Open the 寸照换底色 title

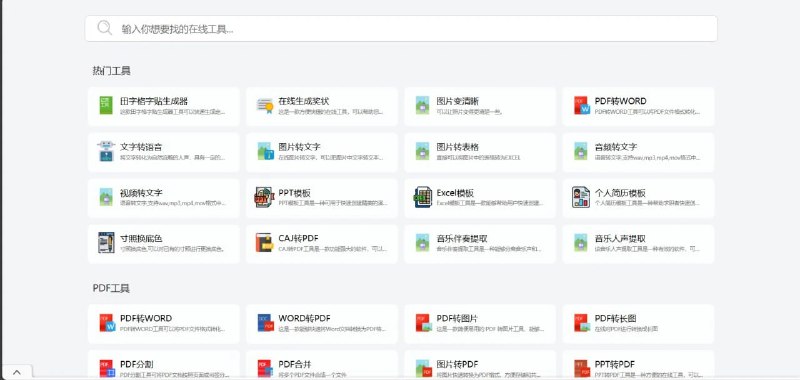(x=141, y=238)
